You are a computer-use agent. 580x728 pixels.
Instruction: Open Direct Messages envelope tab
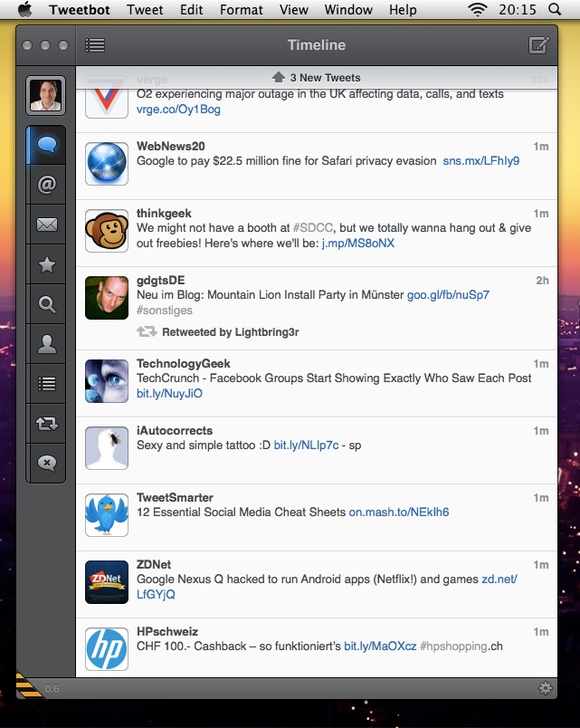tap(46, 225)
